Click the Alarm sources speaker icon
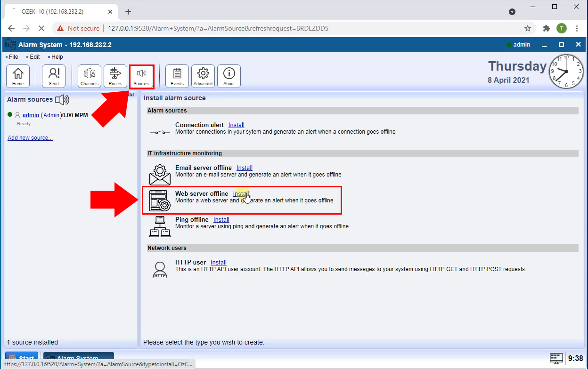 62,99
